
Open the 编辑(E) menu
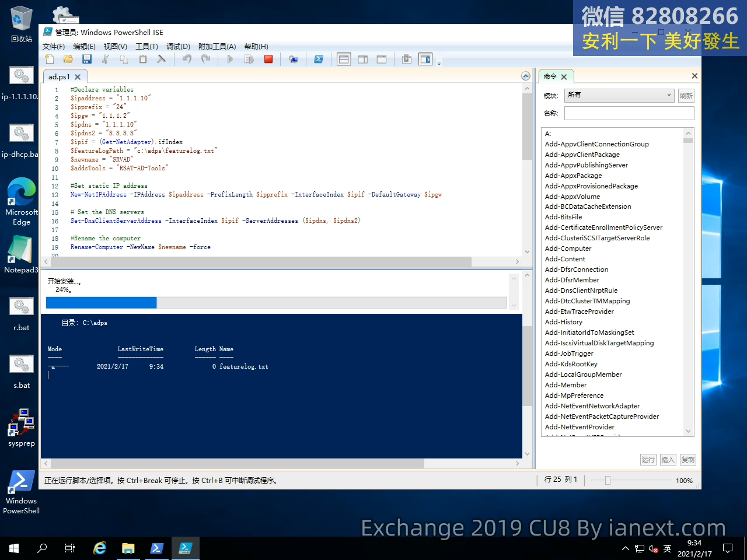[84, 47]
